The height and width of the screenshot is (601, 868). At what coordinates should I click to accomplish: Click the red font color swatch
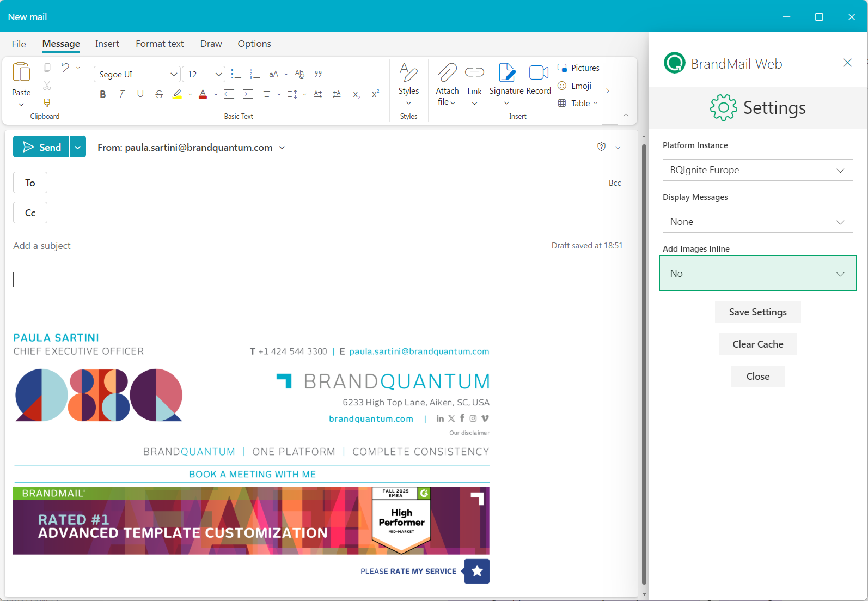(203, 95)
